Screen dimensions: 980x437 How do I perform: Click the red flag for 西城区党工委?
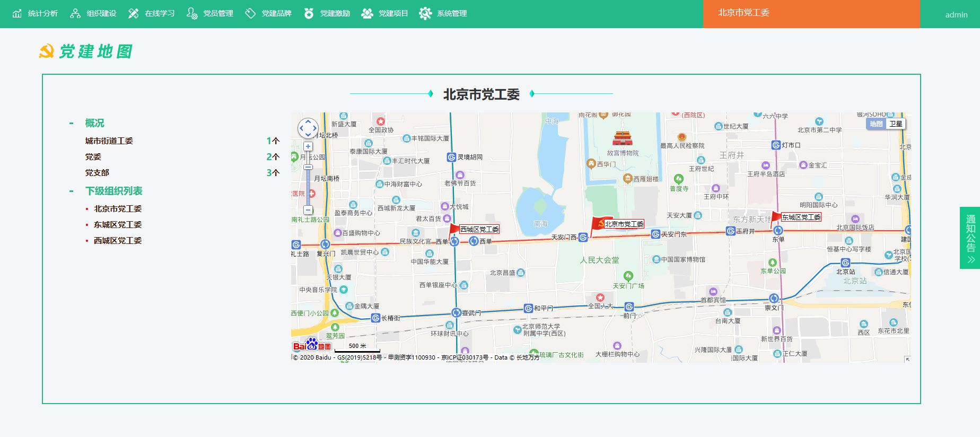pos(454,231)
